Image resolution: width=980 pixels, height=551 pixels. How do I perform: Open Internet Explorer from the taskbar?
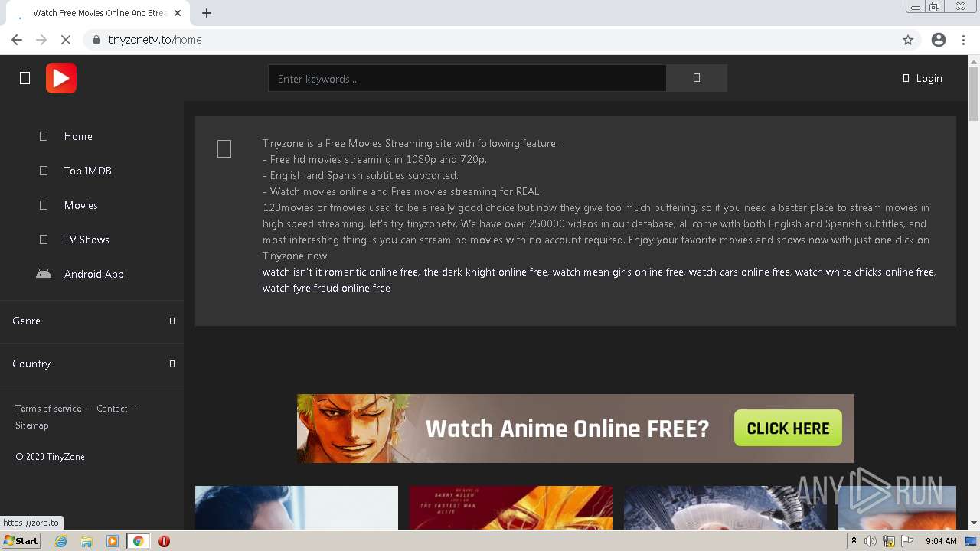pyautogui.click(x=61, y=541)
